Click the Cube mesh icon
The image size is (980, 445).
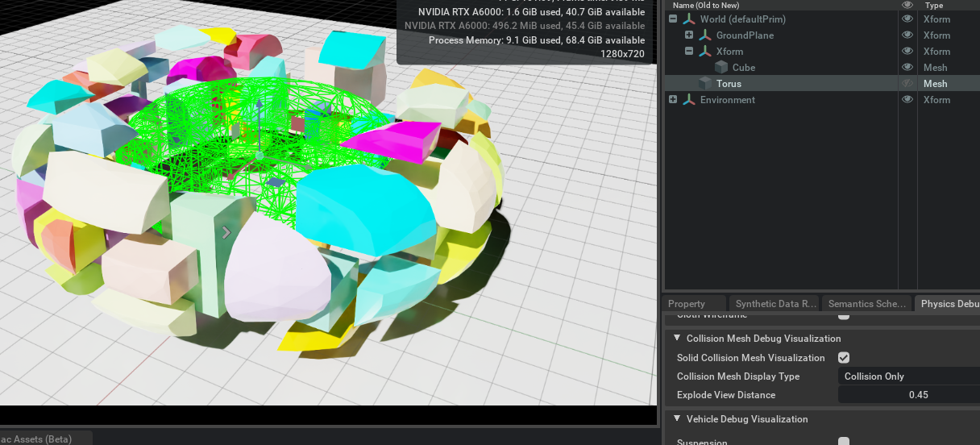[721, 68]
